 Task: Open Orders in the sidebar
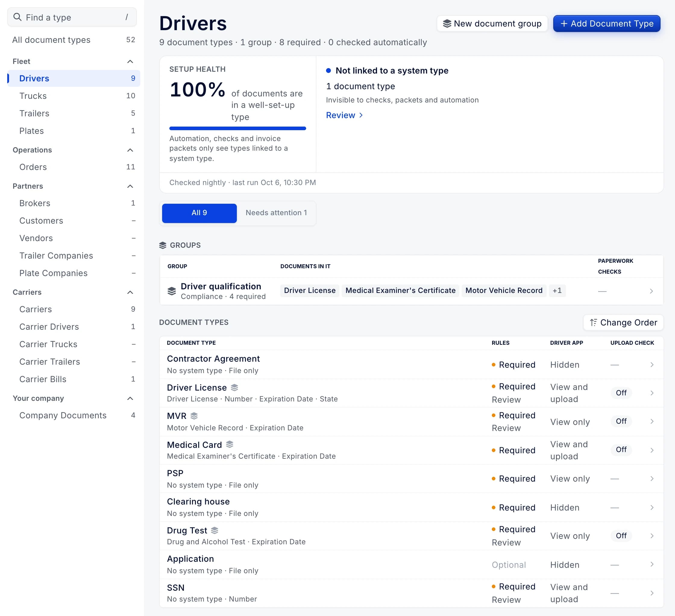tap(74, 167)
